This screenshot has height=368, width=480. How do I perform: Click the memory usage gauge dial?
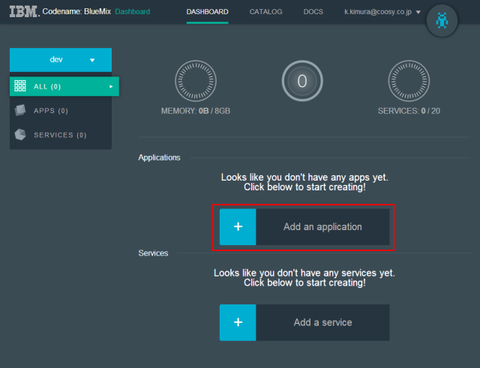[196, 81]
